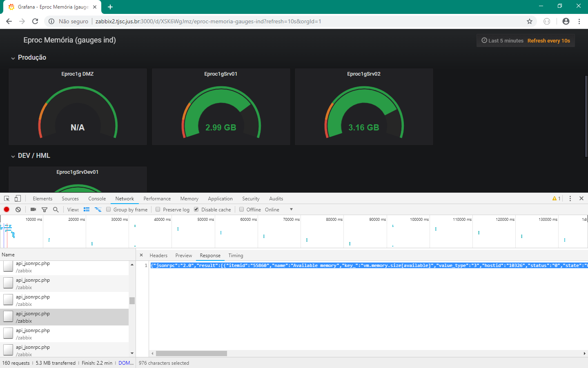Enable the Preserve log checkbox
588x368 pixels.
158,209
